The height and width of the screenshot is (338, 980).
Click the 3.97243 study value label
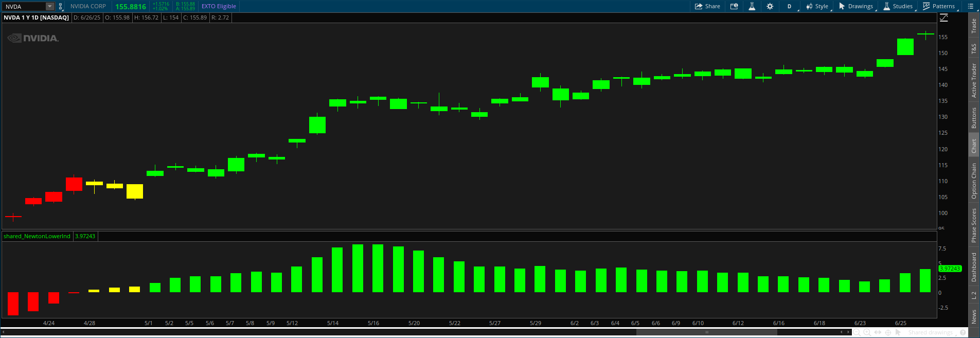point(85,236)
